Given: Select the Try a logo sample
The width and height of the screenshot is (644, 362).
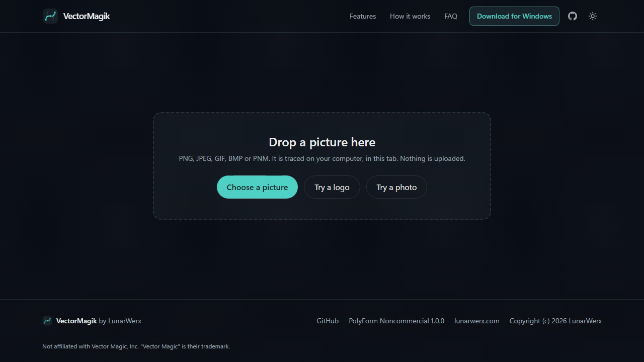Looking at the screenshot, I should (332, 187).
